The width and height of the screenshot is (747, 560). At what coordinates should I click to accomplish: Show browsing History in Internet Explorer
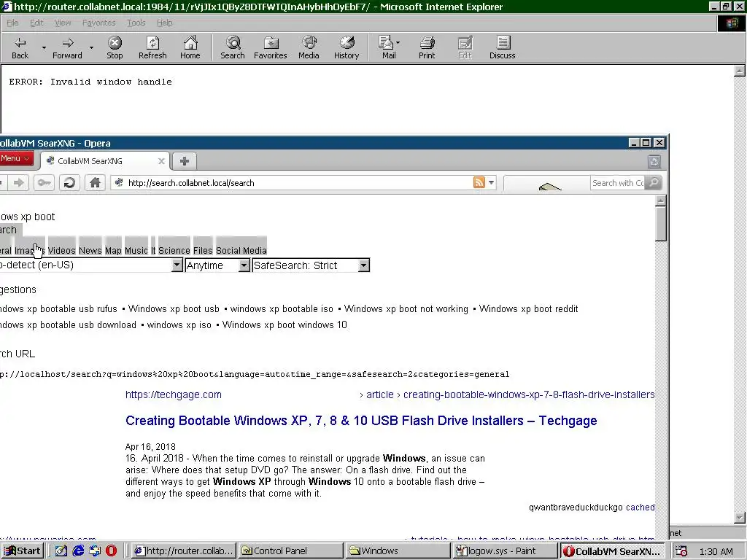coord(347,47)
